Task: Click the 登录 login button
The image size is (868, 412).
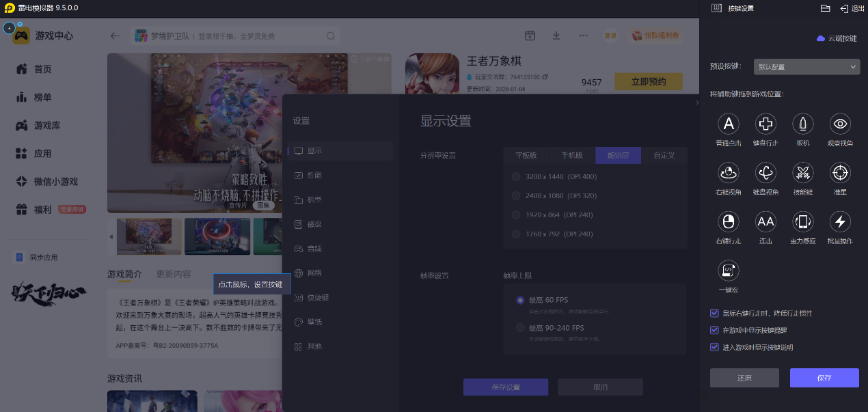Action: point(610,36)
